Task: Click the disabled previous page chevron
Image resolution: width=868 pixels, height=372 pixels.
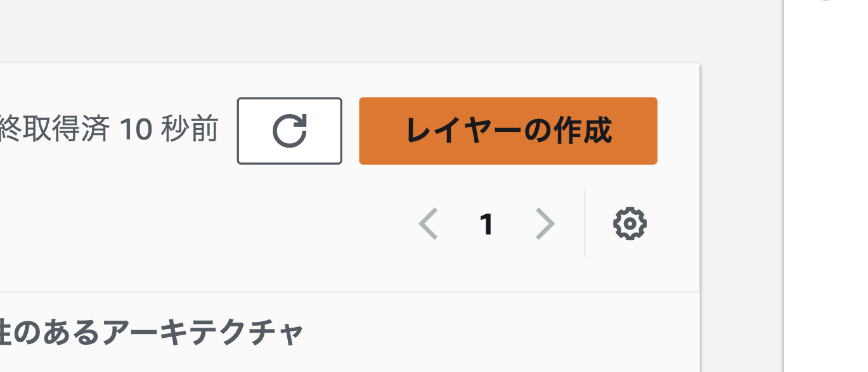Action: point(429,224)
